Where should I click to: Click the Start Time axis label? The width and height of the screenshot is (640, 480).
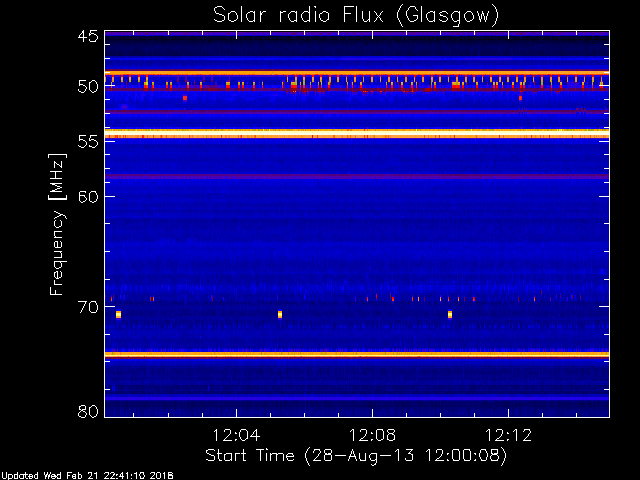click(x=355, y=455)
